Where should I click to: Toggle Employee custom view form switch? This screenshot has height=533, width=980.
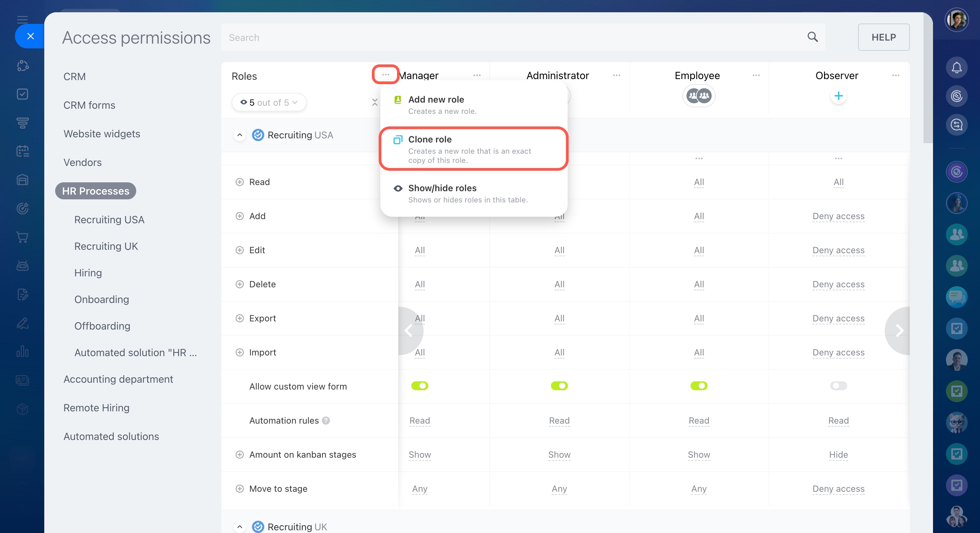(x=698, y=386)
